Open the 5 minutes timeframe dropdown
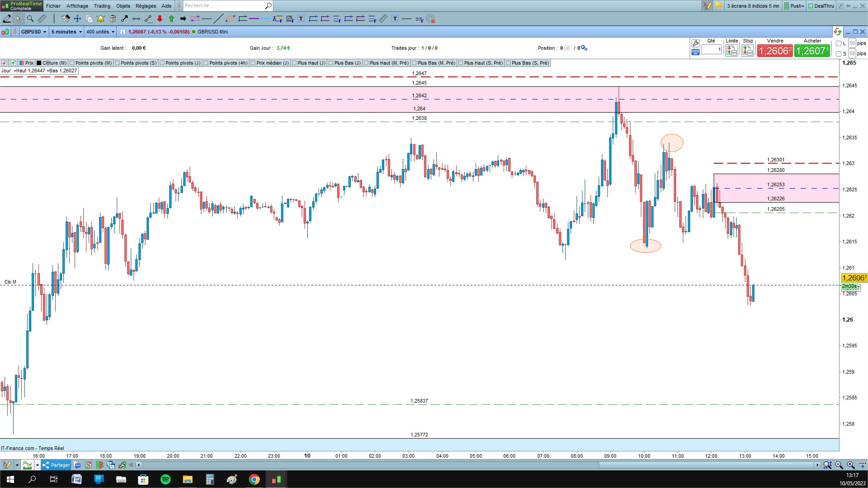This screenshot has height=488, width=868. (67, 32)
